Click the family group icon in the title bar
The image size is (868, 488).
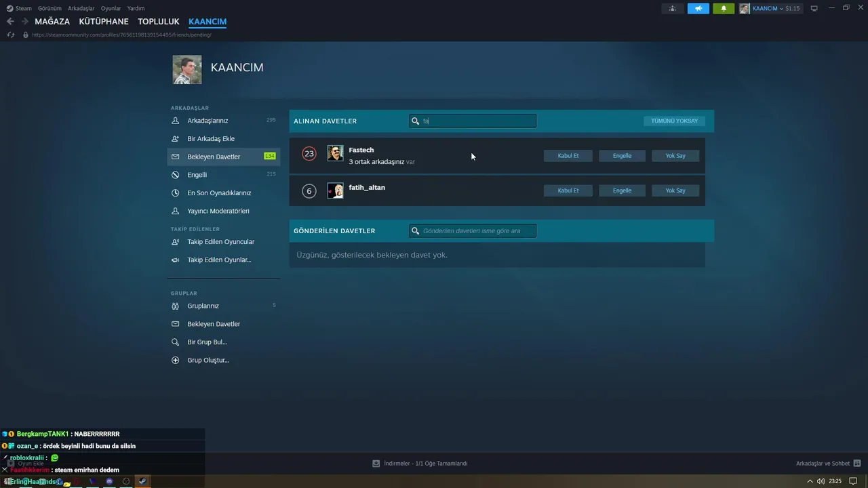tap(672, 8)
